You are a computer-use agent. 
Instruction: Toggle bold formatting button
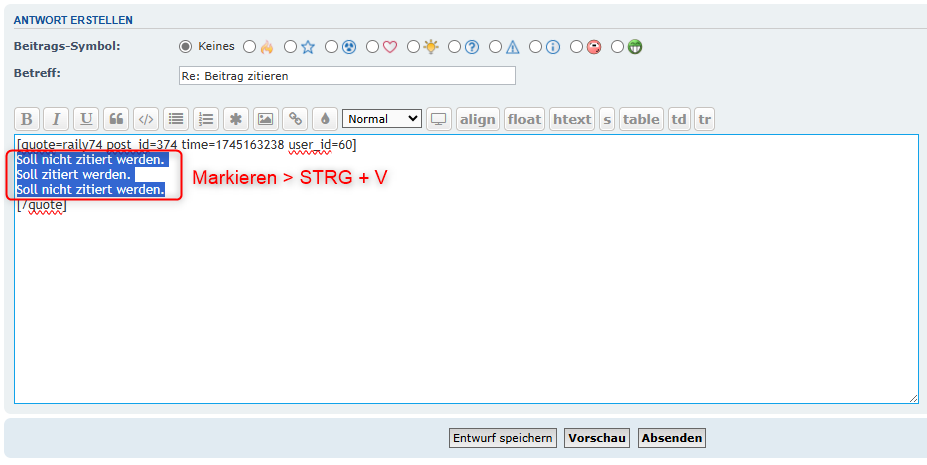point(27,119)
